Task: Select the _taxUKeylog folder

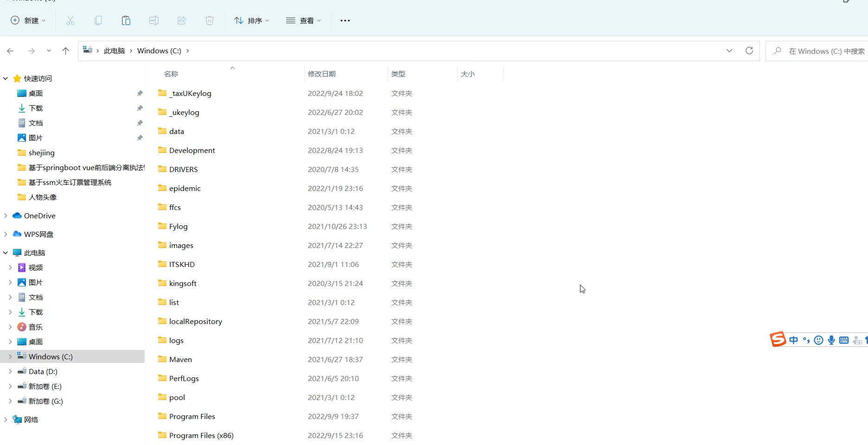Action: click(190, 93)
